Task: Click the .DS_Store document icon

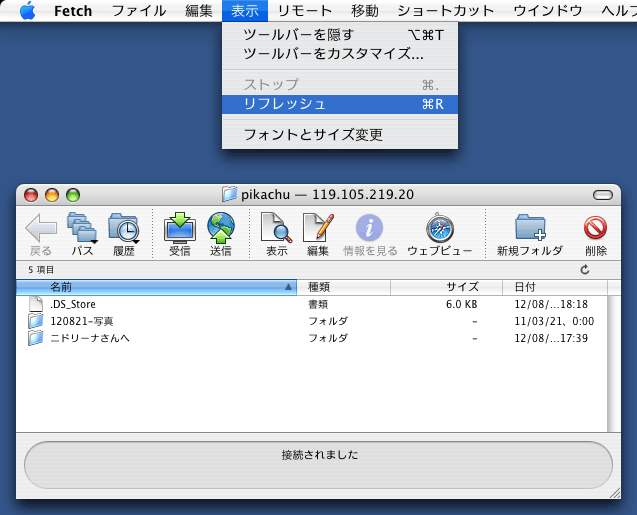Action: pyautogui.click(x=36, y=304)
